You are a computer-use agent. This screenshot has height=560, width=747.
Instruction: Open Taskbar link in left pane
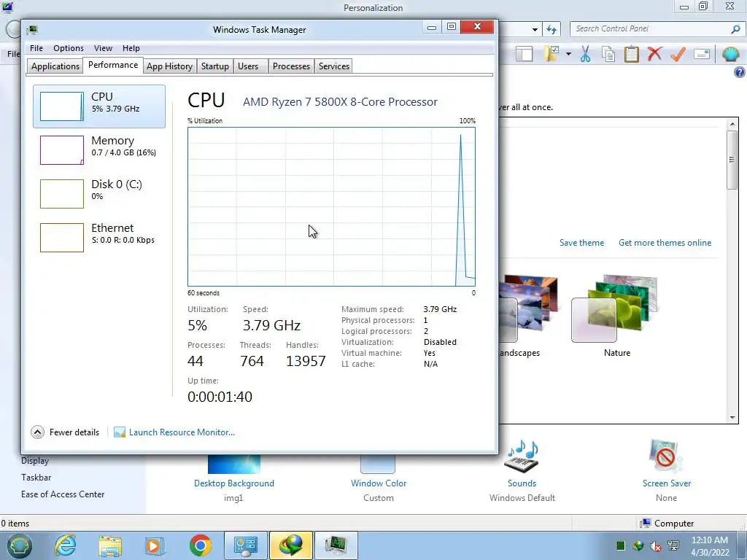36,478
